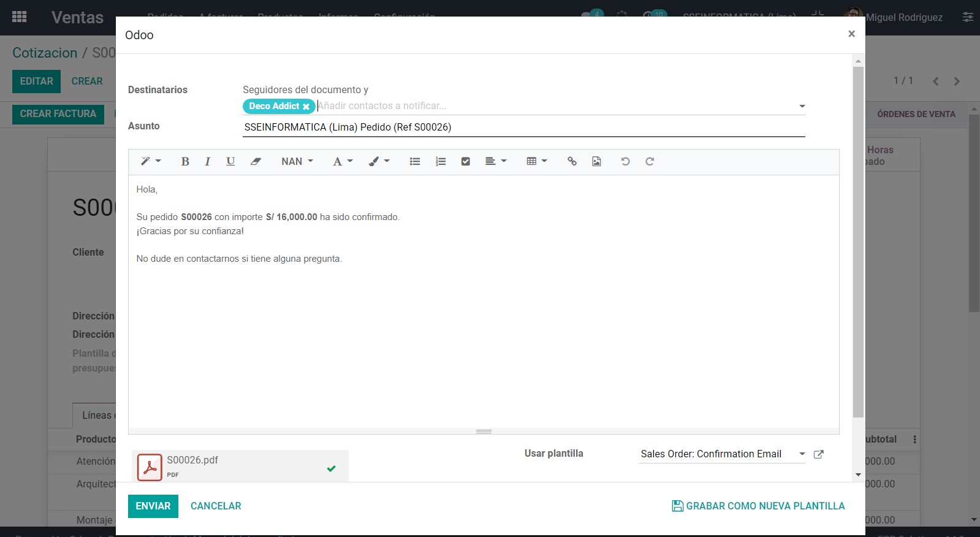Click the EDITAR button behind dialog
Viewport: 980px width, 537px height.
pyautogui.click(x=37, y=81)
